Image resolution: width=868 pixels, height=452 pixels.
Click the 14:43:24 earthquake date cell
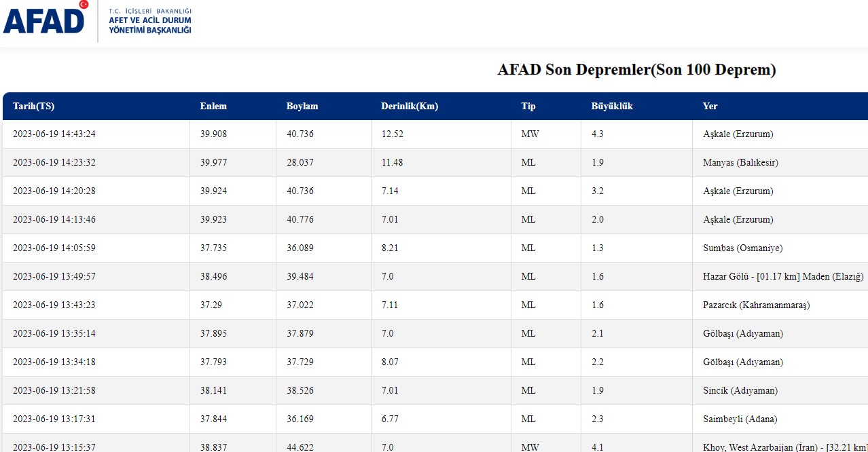coord(54,134)
